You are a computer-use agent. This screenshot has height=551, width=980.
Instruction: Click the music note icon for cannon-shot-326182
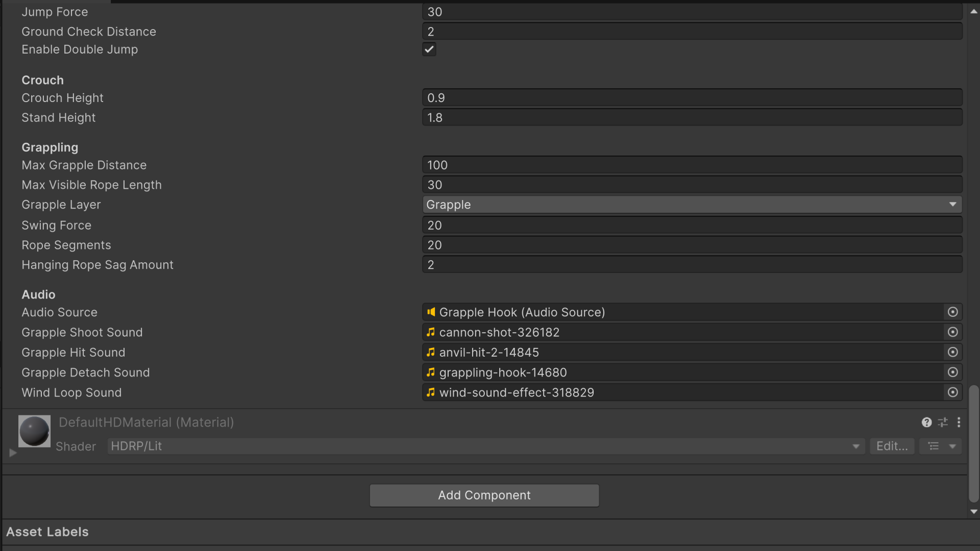(431, 332)
